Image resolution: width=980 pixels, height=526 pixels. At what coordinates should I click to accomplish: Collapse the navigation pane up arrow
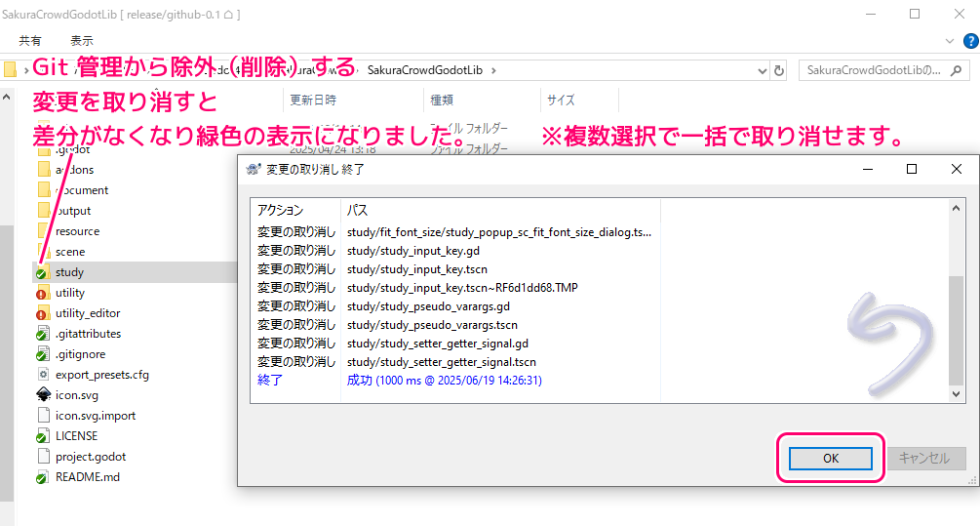click(x=6, y=98)
